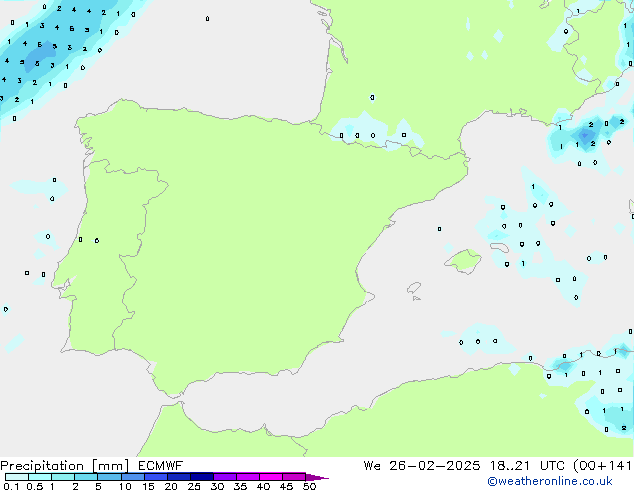
Task: Click the '0.1' legend scale label
Action: click(x=11, y=486)
